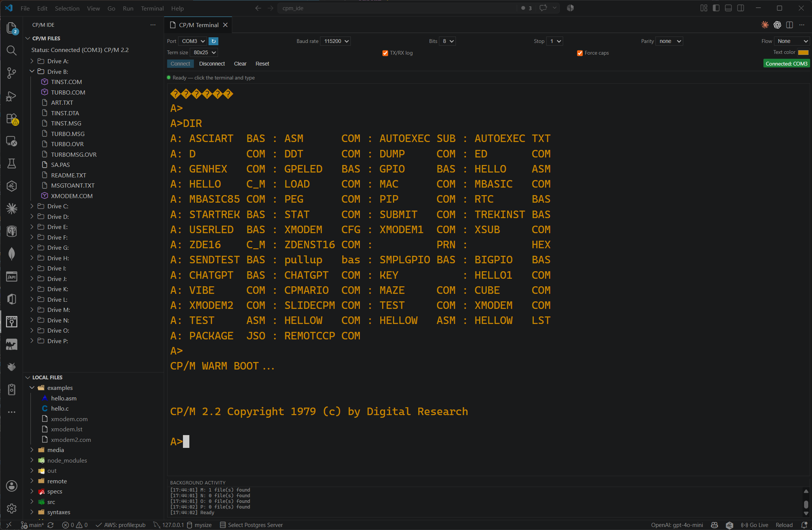Click the Background Activity scrollbar thumb
812x530 pixels.
[806, 504]
